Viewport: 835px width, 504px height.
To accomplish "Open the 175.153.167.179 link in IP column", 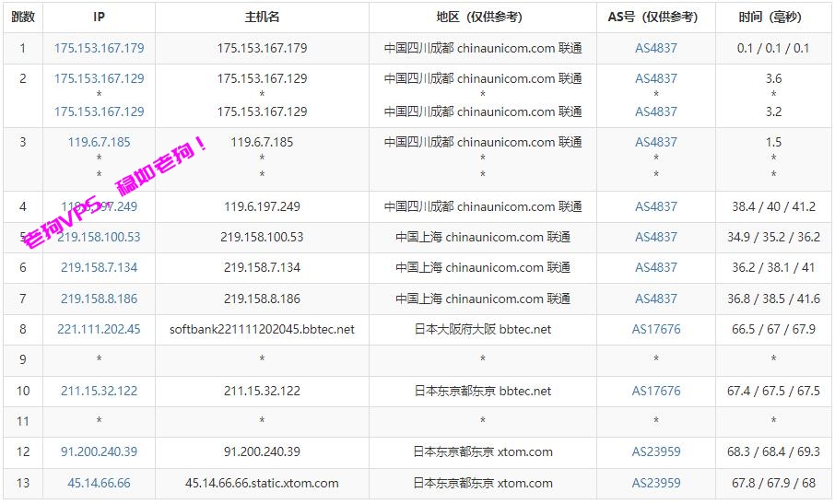I will tap(99, 48).
